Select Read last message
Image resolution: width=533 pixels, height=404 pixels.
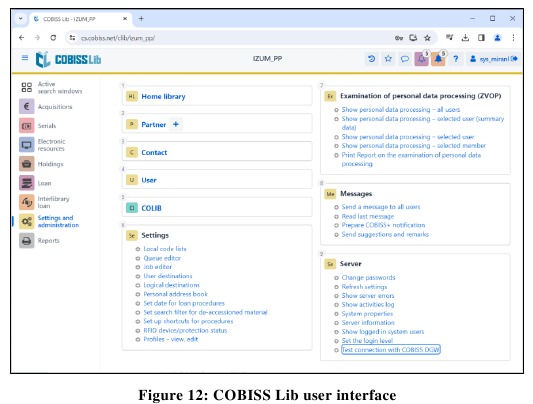(x=367, y=216)
